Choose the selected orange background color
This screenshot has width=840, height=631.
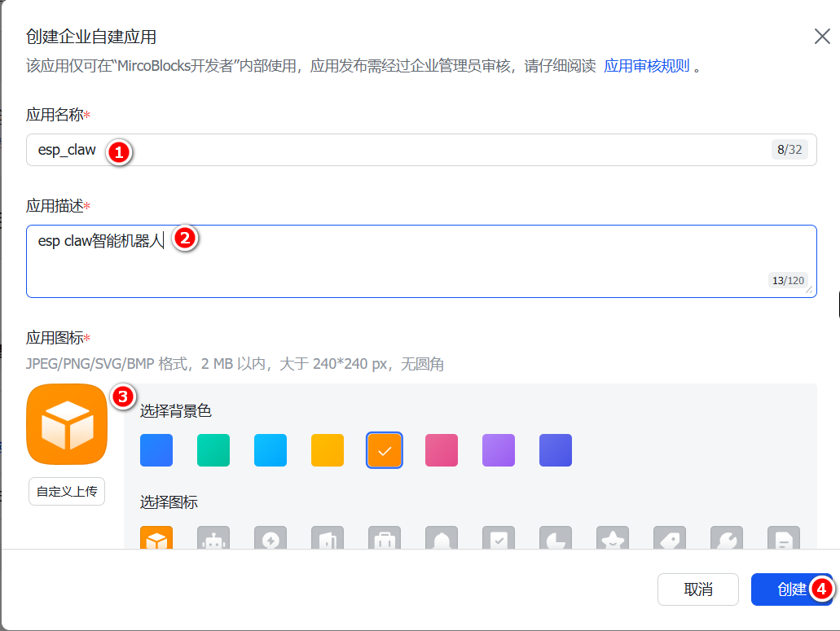coord(385,450)
